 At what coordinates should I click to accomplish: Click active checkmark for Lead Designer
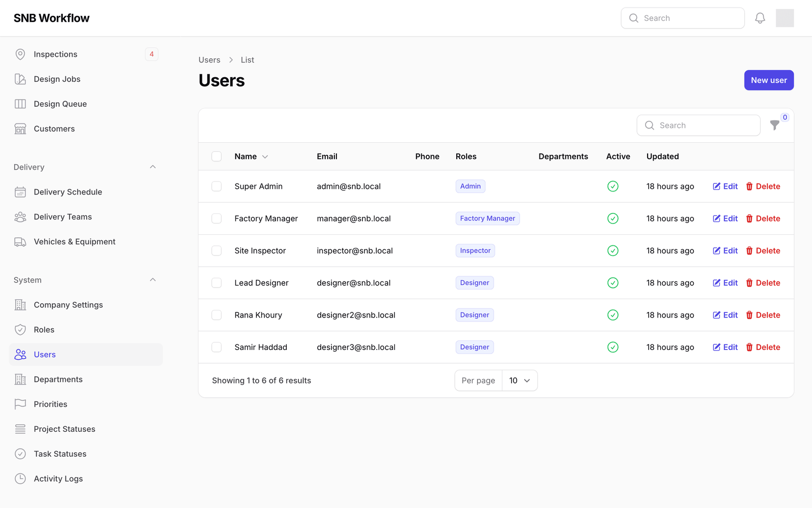tap(613, 283)
